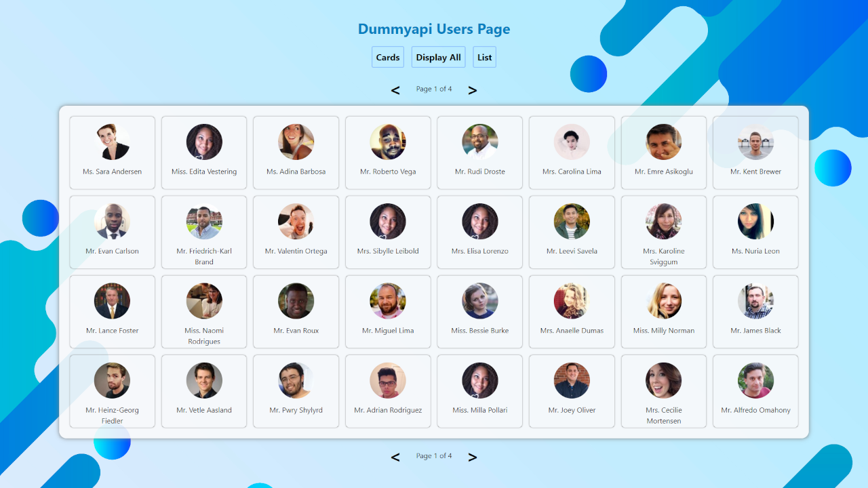Click the name text 'Mr. Leevi Savela'
868x488 pixels.
(x=572, y=251)
